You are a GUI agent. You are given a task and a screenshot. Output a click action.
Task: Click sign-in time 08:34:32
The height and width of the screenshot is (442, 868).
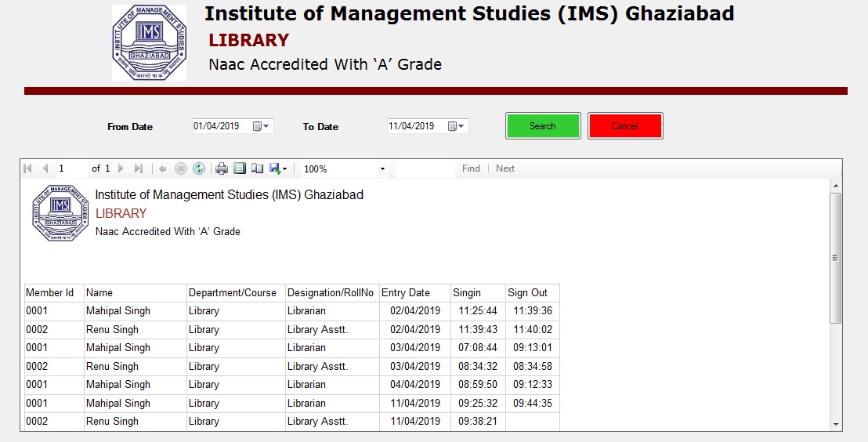pyautogui.click(x=478, y=366)
